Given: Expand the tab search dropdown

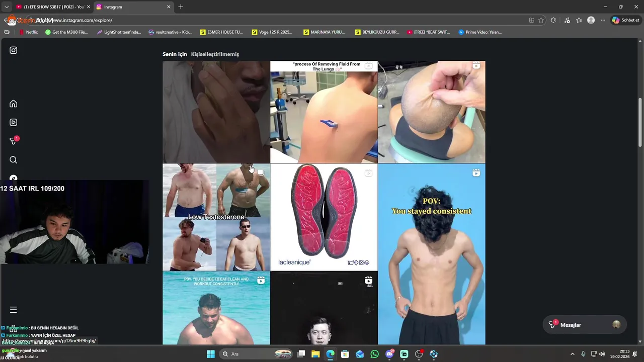Looking at the screenshot, I should pyautogui.click(x=7, y=7).
